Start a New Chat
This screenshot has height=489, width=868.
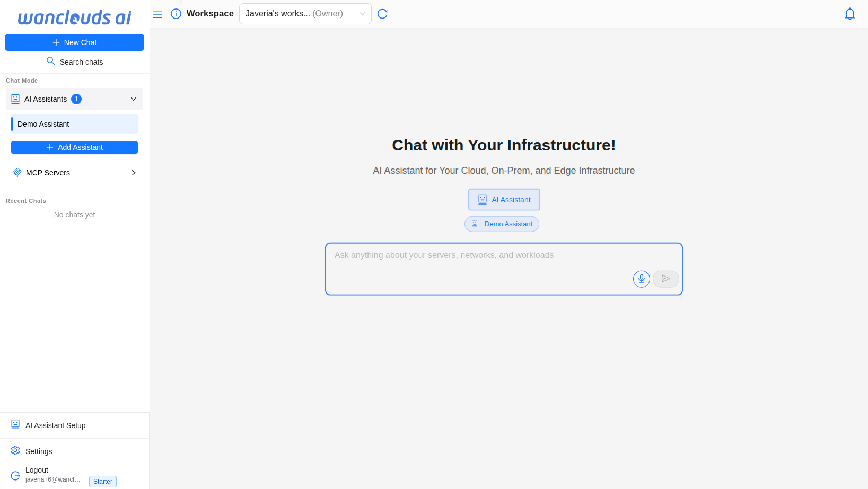(x=74, y=42)
